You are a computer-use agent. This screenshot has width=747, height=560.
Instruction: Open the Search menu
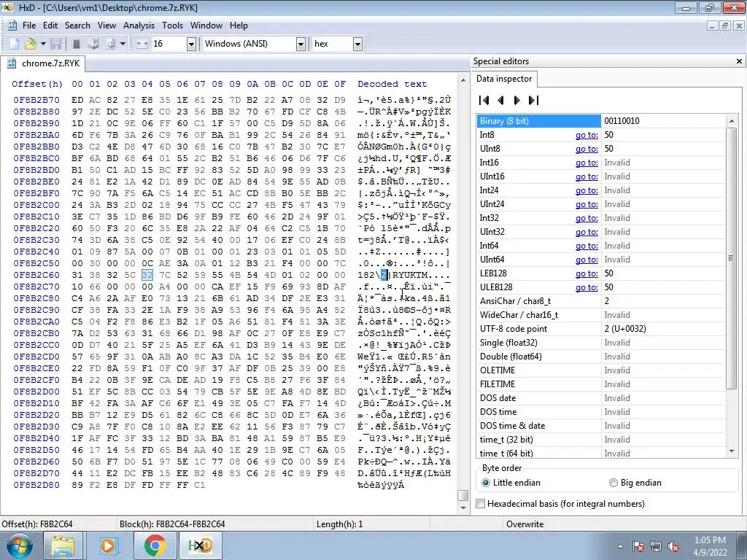point(77,26)
